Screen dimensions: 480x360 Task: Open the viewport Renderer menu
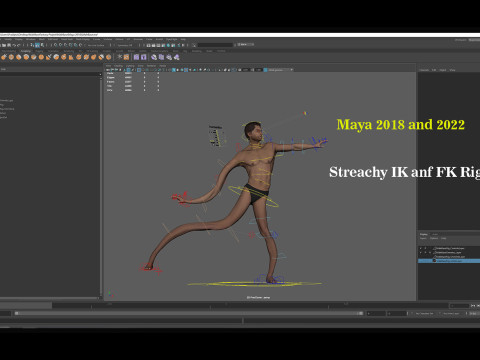point(151,66)
